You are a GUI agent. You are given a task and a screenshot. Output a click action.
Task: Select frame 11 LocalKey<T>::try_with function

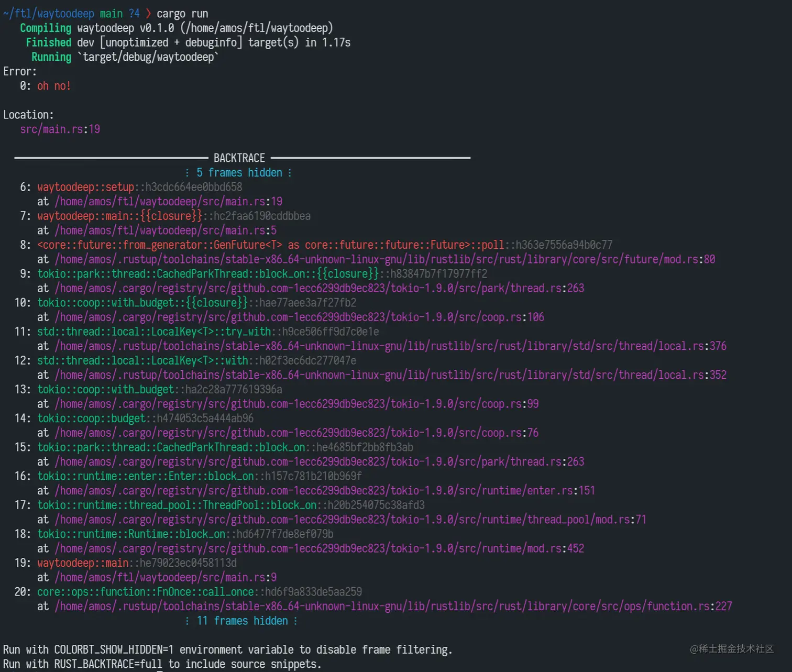point(154,332)
